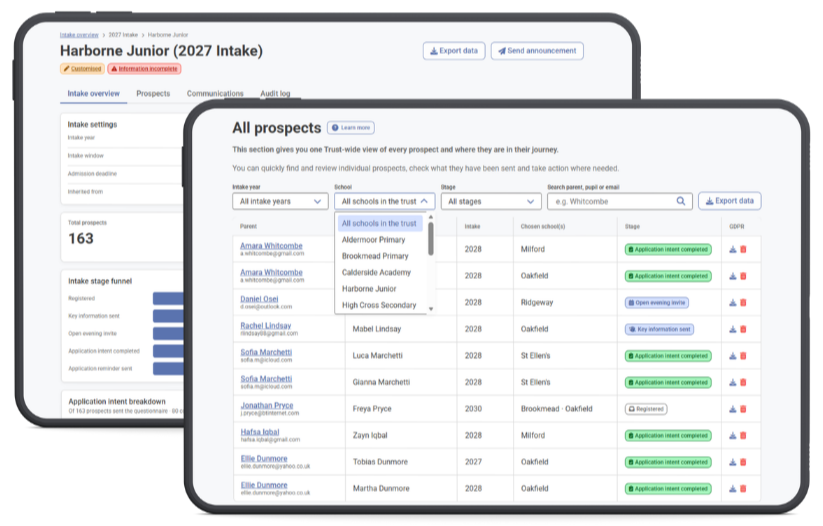
Task: Open Sofia Marchetti link in Luca row
Action: click(x=266, y=352)
